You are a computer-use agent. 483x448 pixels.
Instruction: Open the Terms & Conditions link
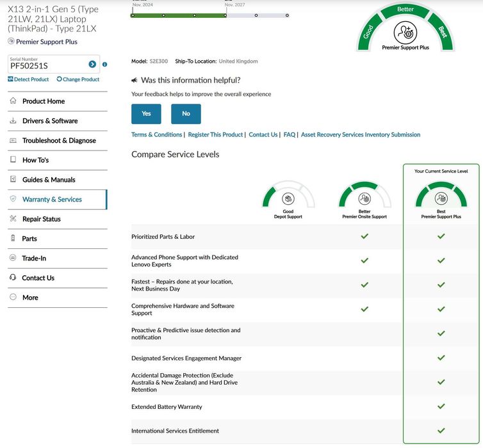[156, 135]
